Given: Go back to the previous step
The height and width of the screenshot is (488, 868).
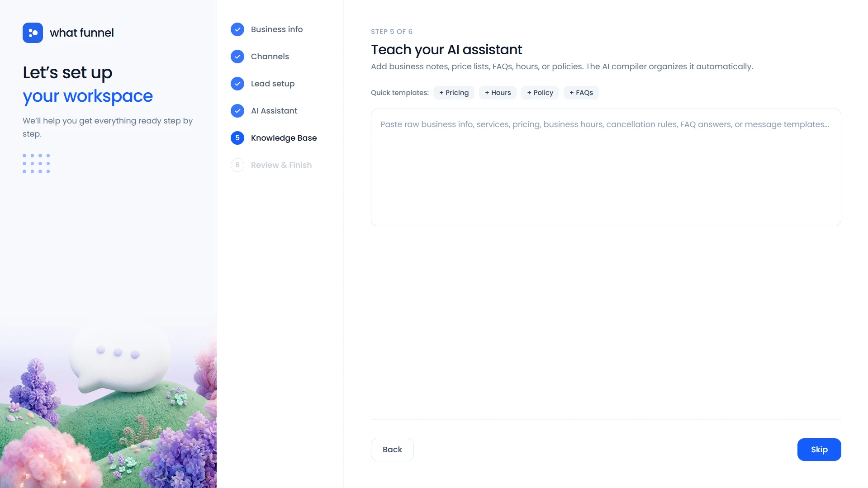Looking at the screenshot, I should point(392,450).
